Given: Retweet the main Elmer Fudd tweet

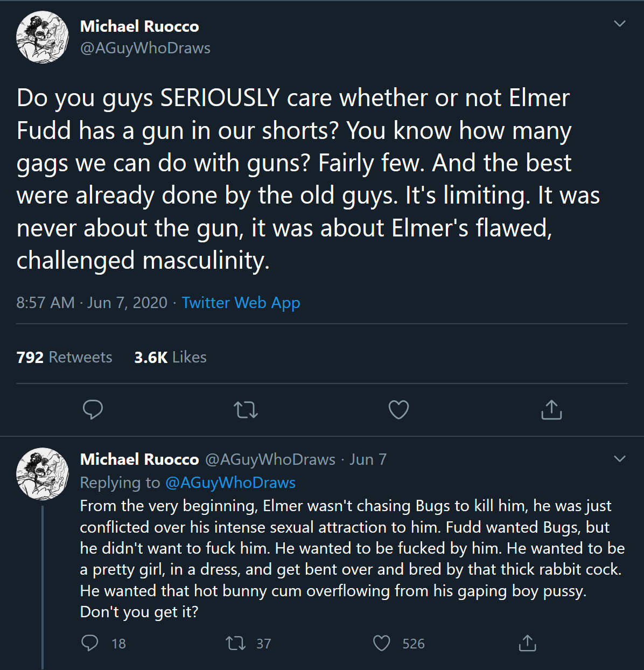Looking at the screenshot, I should pos(246,410).
